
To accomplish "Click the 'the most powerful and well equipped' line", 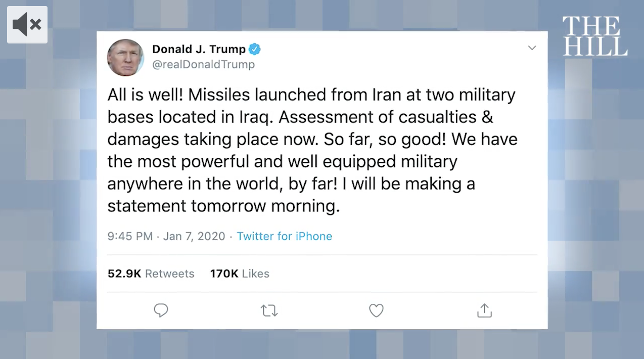I will tap(282, 161).
